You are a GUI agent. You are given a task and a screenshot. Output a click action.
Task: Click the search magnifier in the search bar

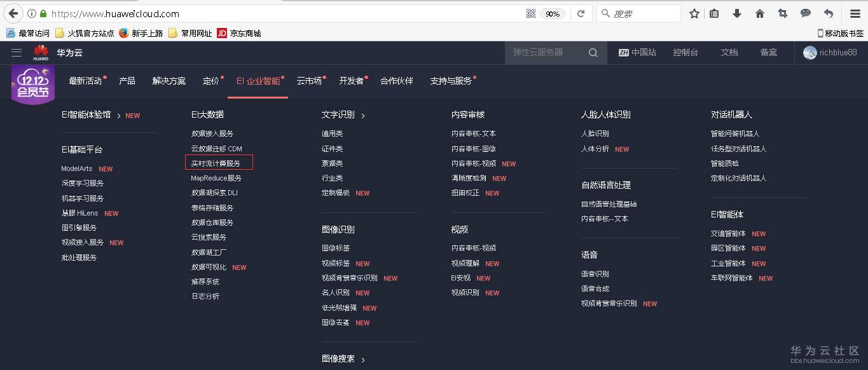[x=593, y=53]
